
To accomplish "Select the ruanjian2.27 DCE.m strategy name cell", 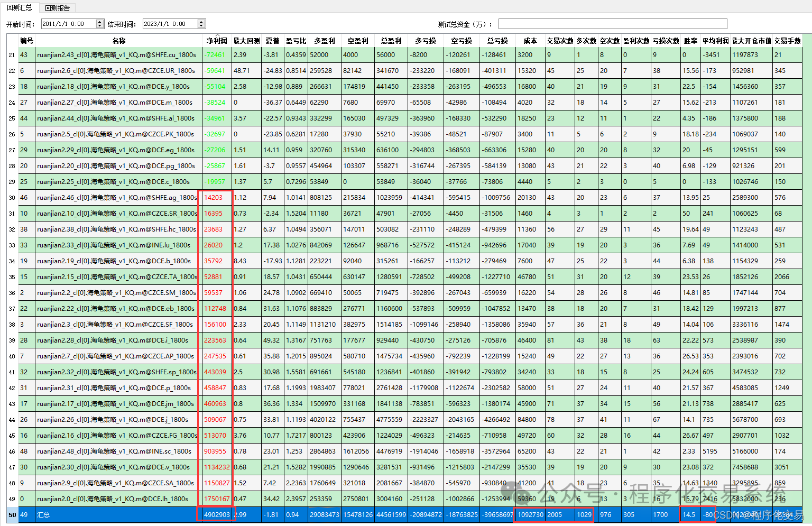I will (x=119, y=103).
